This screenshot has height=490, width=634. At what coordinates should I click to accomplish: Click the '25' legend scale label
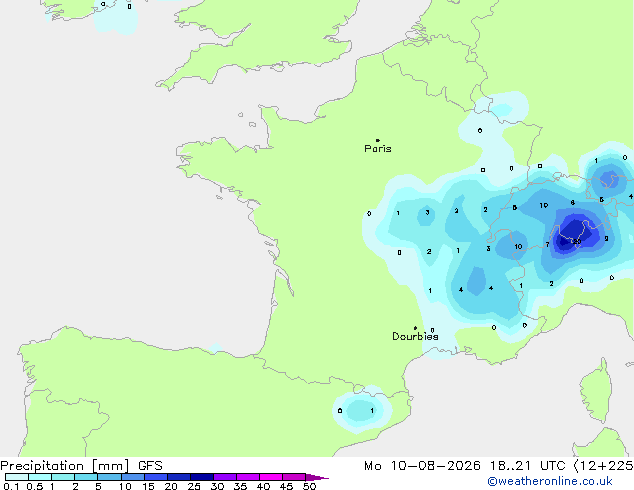[x=194, y=486]
